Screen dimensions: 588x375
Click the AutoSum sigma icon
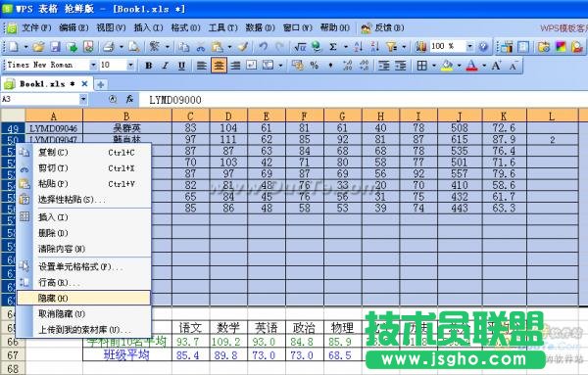click(x=332, y=46)
